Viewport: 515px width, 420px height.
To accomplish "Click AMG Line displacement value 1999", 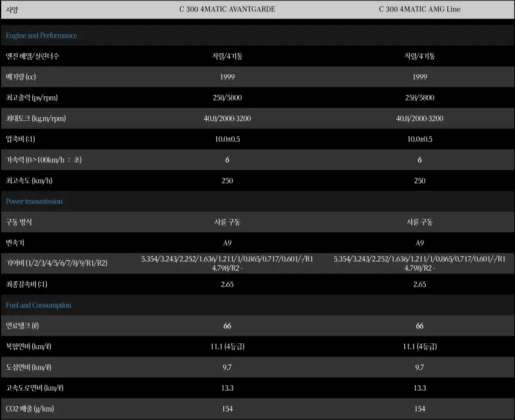I will 420,77.
